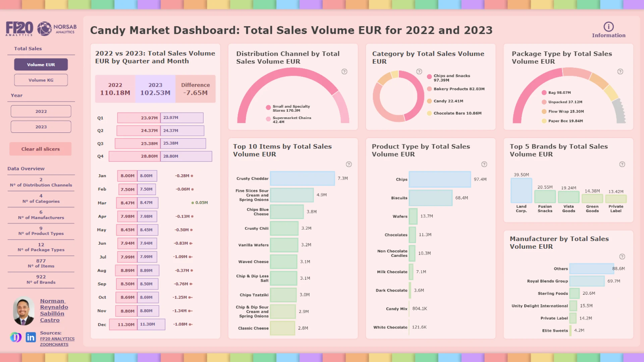Click the Land Corp. brand column
Viewport: 644px width, 362px height.
tap(521, 190)
